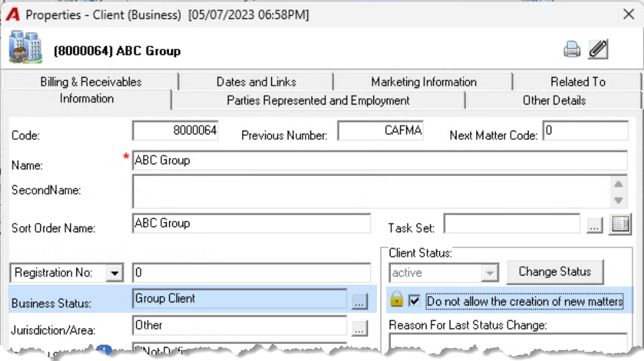This screenshot has height=361, width=644.
Task: Click the Task Set input field
Action: [x=512, y=224]
